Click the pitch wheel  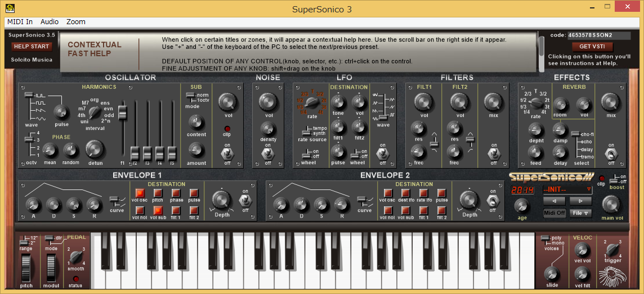click(x=25, y=268)
